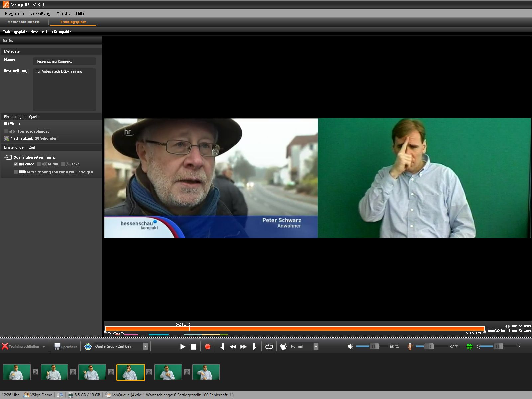Open the Quelle Groß - Ziel klein dropdown
Image resolution: width=532 pixels, height=399 pixels.
click(145, 346)
